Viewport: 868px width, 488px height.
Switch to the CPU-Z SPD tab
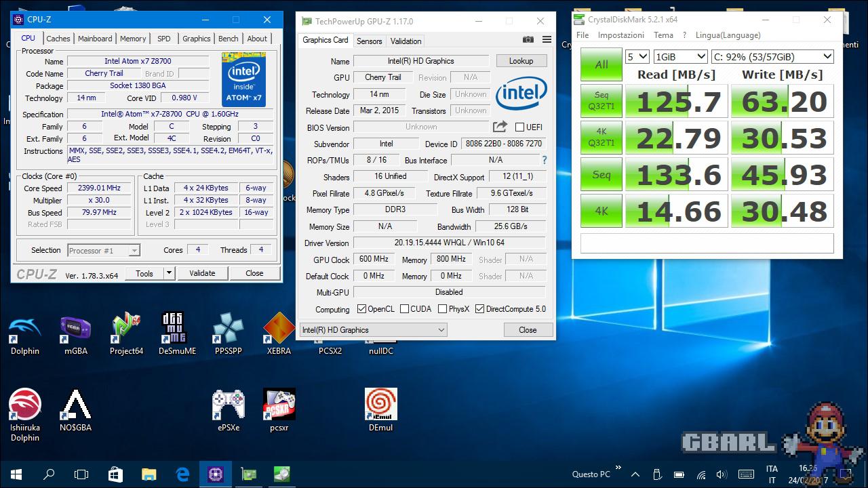pyautogui.click(x=164, y=39)
